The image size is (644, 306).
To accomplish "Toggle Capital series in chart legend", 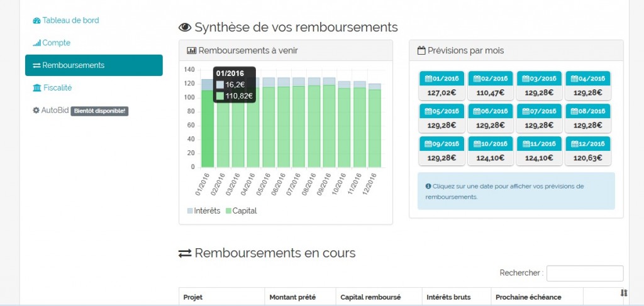I will 241,210.
